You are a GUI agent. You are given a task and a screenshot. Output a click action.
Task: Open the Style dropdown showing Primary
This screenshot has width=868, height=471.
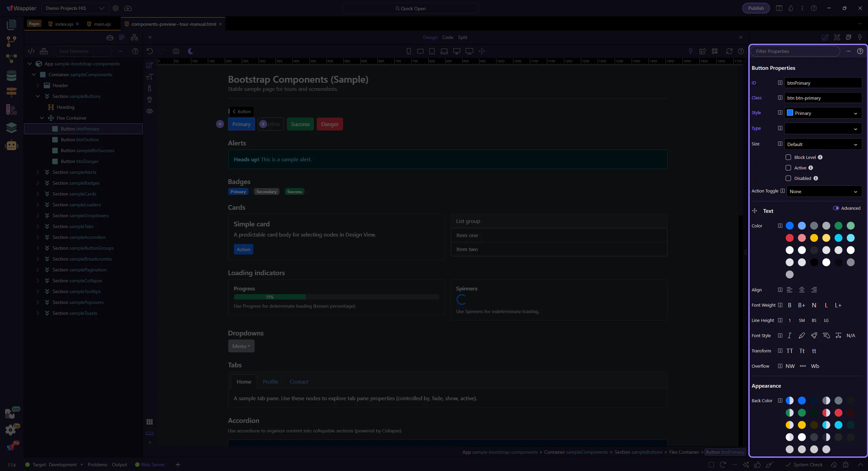click(823, 113)
